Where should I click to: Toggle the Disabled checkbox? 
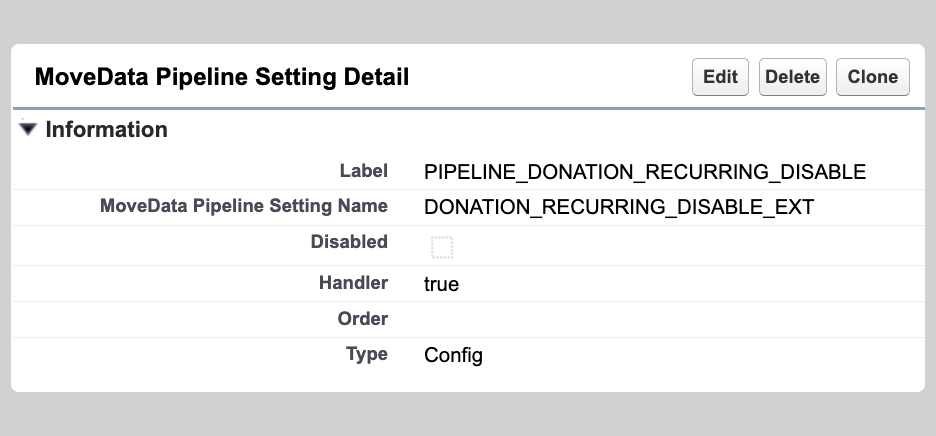pos(442,247)
